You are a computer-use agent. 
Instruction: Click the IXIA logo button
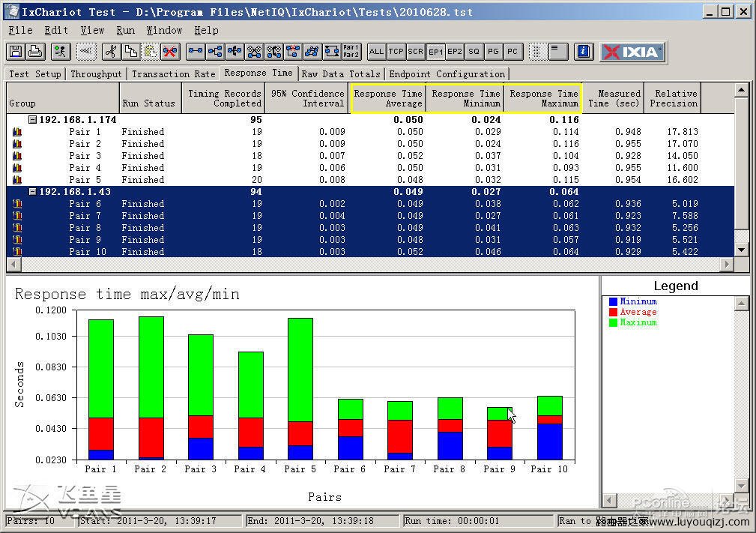[x=632, y=52]
